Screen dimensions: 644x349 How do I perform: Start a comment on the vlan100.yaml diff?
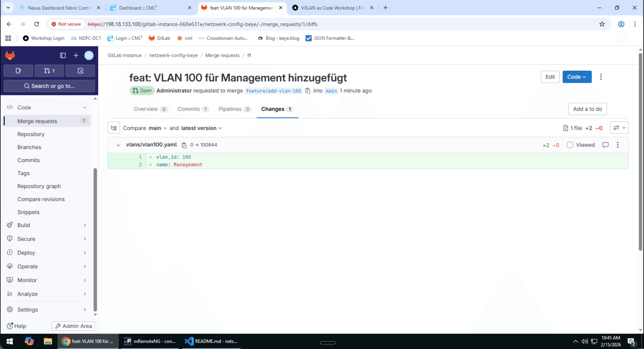coord(606,145)
